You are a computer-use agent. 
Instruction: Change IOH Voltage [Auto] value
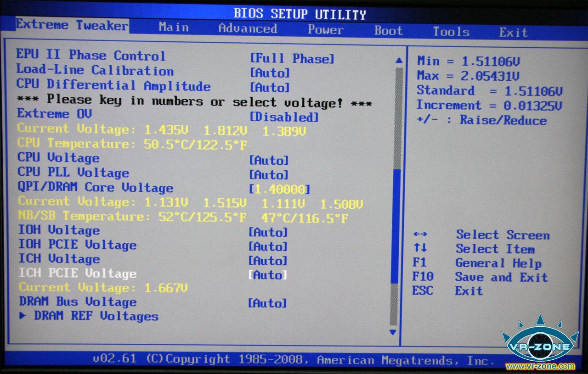268,232
